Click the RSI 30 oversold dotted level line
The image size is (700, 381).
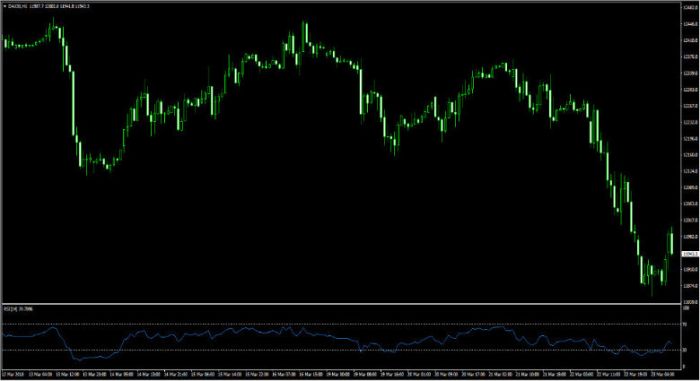coord(341,350)
